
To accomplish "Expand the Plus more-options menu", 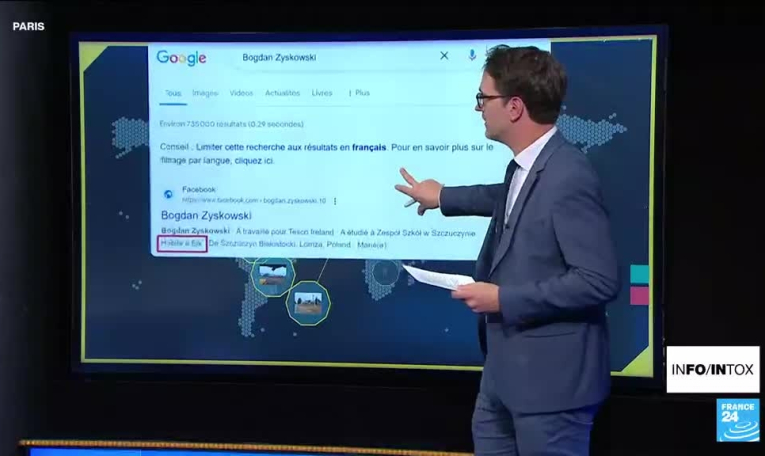I will [359, 93].
